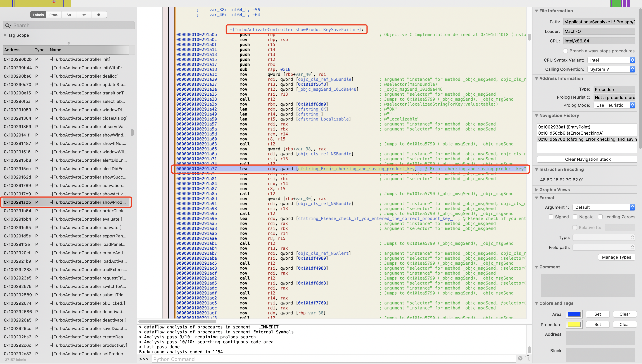Collapse the Instruction Encoding section triangle

click(536, 169)
